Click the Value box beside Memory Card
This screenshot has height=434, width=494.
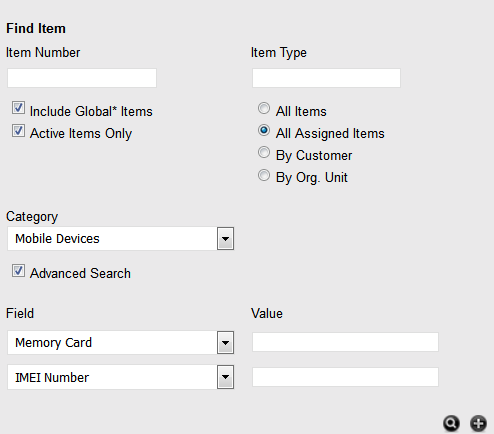point(345,342)
